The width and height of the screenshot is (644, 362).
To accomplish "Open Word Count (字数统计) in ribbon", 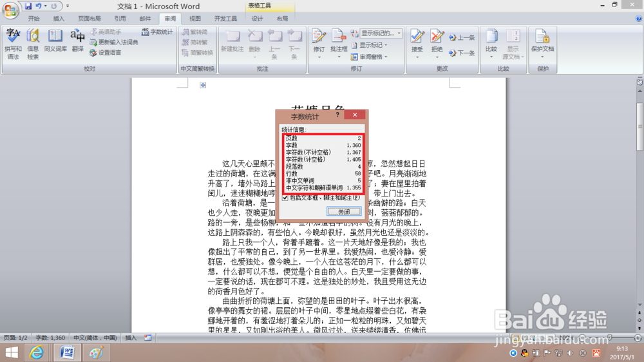I will 157,32.
